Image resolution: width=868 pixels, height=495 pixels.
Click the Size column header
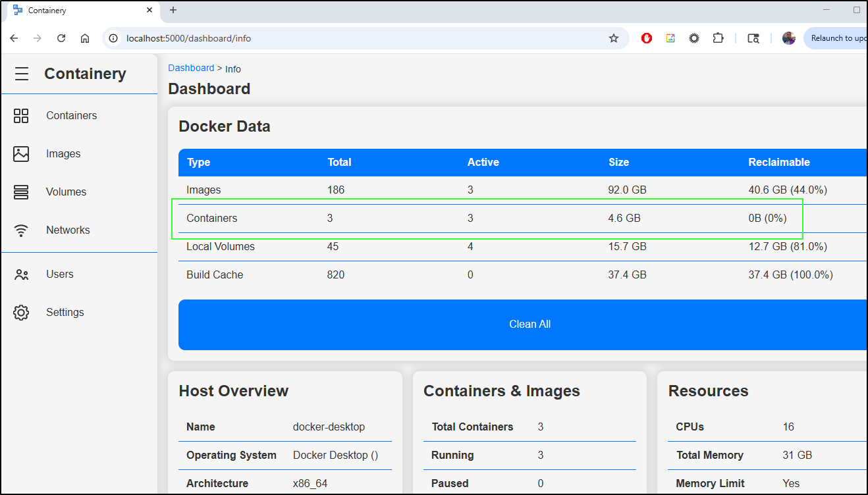618,163
